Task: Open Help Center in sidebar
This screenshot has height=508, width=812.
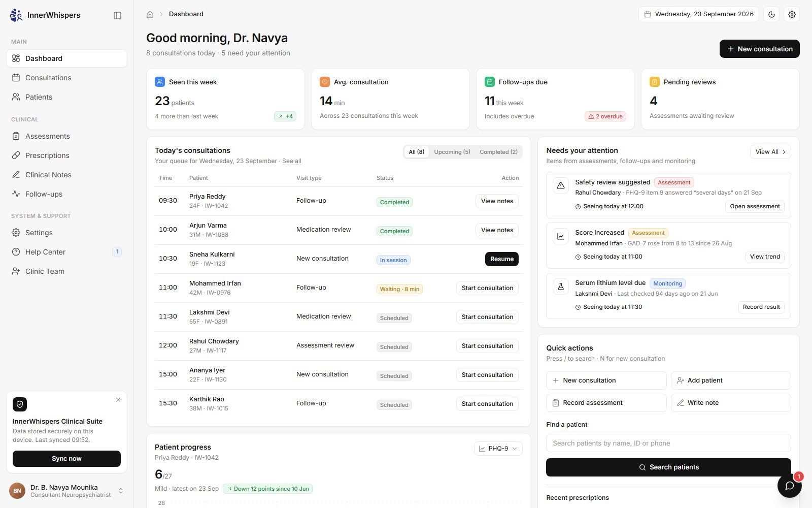Action: [x=67, y=252]
